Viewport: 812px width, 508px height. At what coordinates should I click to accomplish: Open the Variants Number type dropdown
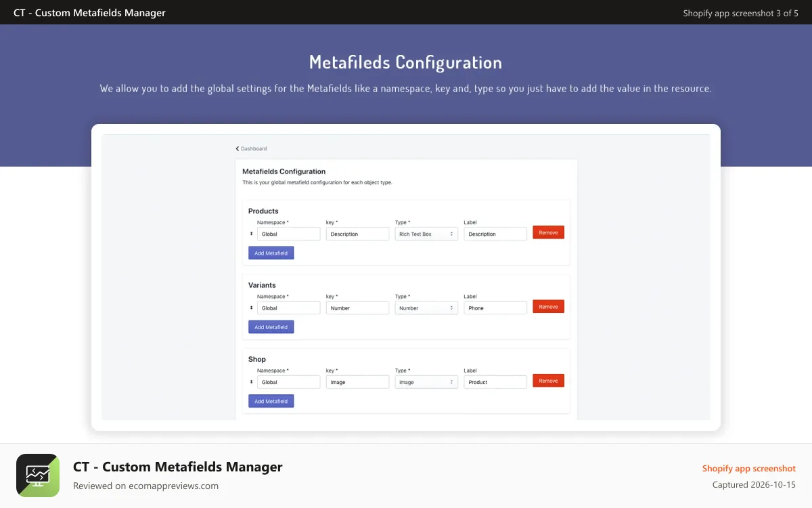[426, 308]
